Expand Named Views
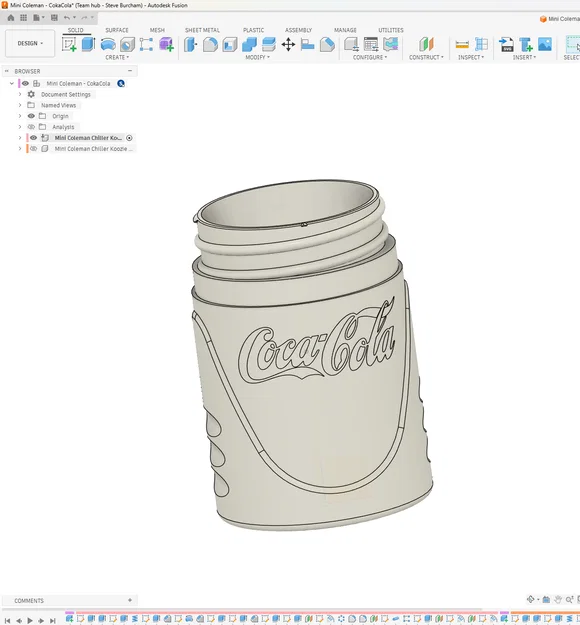Image resolution: width=580 pixels, height=625 pixels. (x=20, y=105)
